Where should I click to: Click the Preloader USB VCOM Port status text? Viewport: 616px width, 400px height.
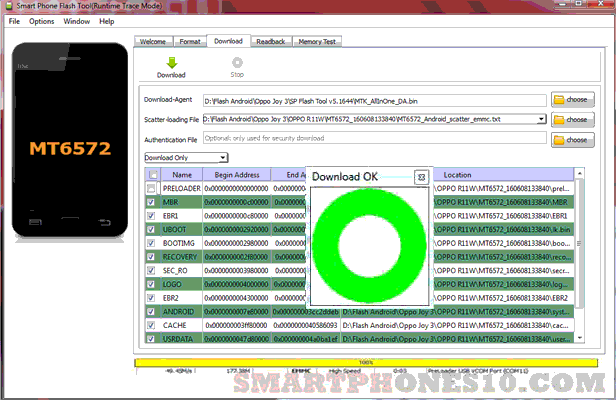click(x=478, y=371)
